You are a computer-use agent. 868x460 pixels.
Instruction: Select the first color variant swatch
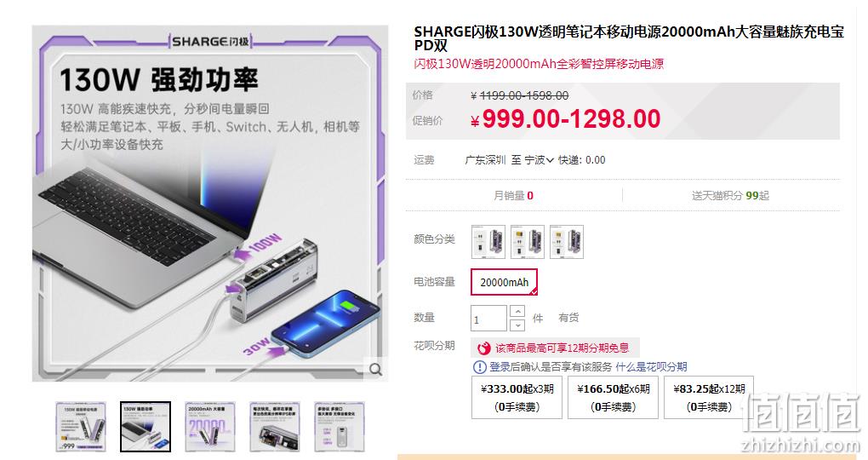(488, 242)
